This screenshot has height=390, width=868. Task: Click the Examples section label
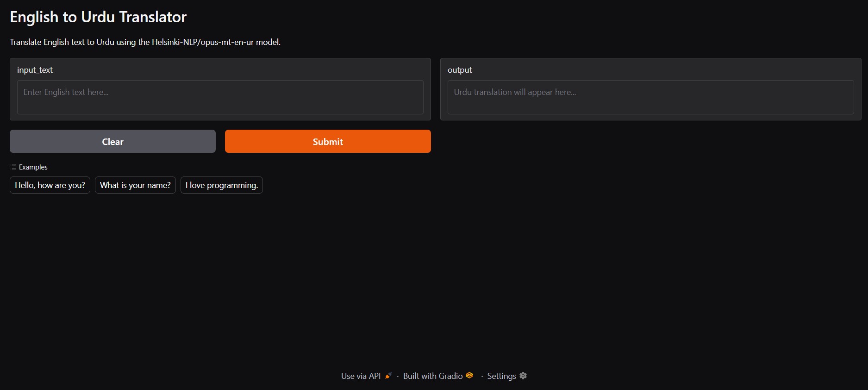33,167
